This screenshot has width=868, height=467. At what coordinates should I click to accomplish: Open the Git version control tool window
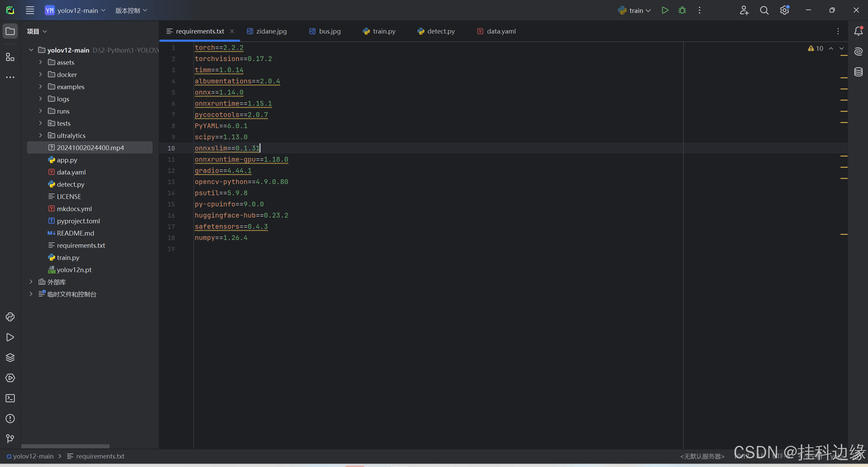10,439
